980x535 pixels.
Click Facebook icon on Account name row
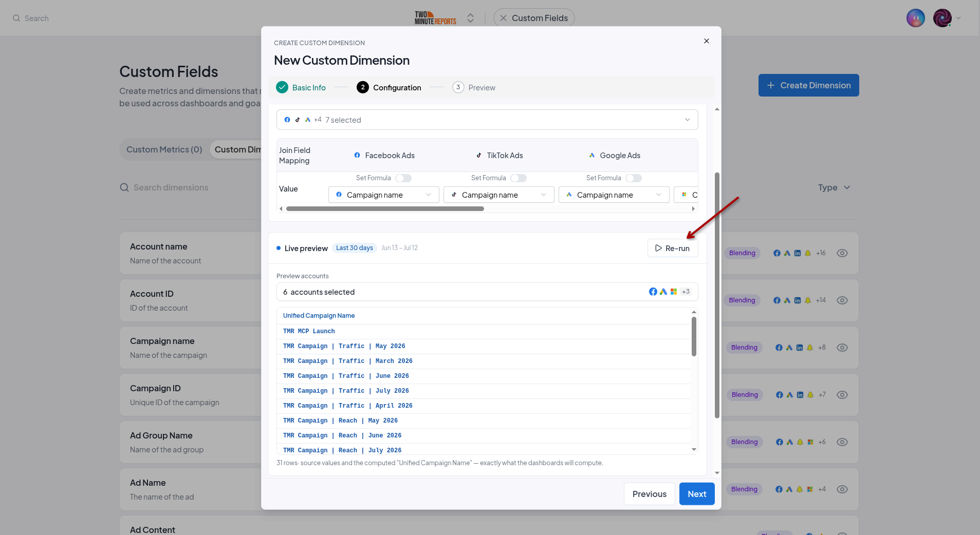tap(777, 253)
